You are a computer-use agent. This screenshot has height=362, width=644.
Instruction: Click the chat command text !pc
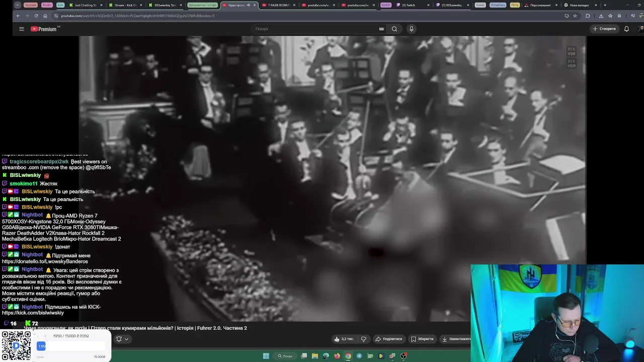[58, 207]
